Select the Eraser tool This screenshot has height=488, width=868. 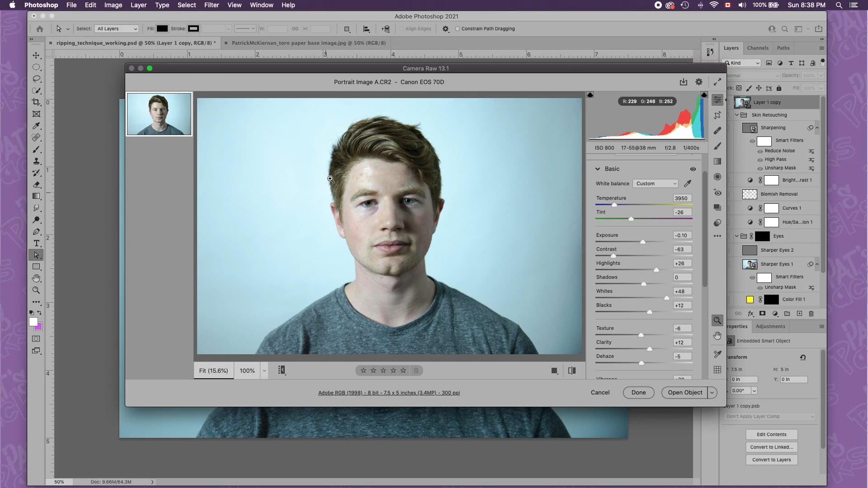click(x=36, y=184)
